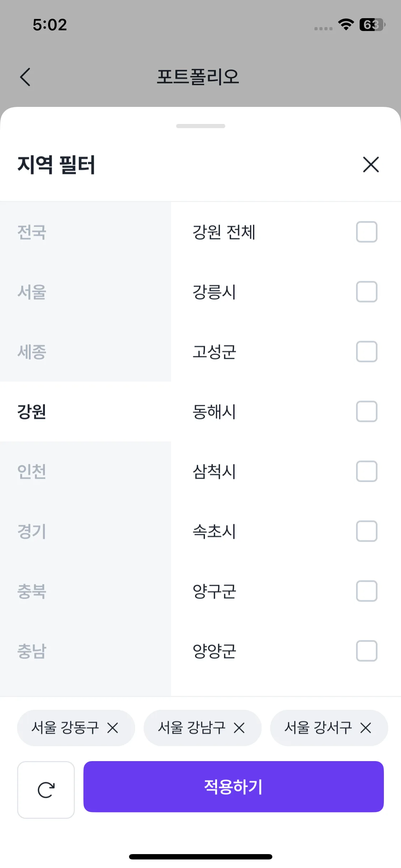401x868 pixels.
Task: Tap the battery indicator icon
Action: (372, 25)
